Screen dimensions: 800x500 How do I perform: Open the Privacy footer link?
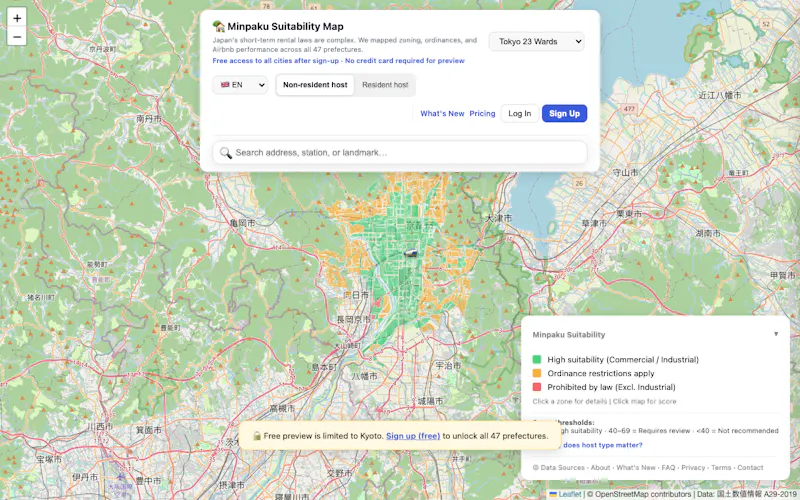click(693, 467)
